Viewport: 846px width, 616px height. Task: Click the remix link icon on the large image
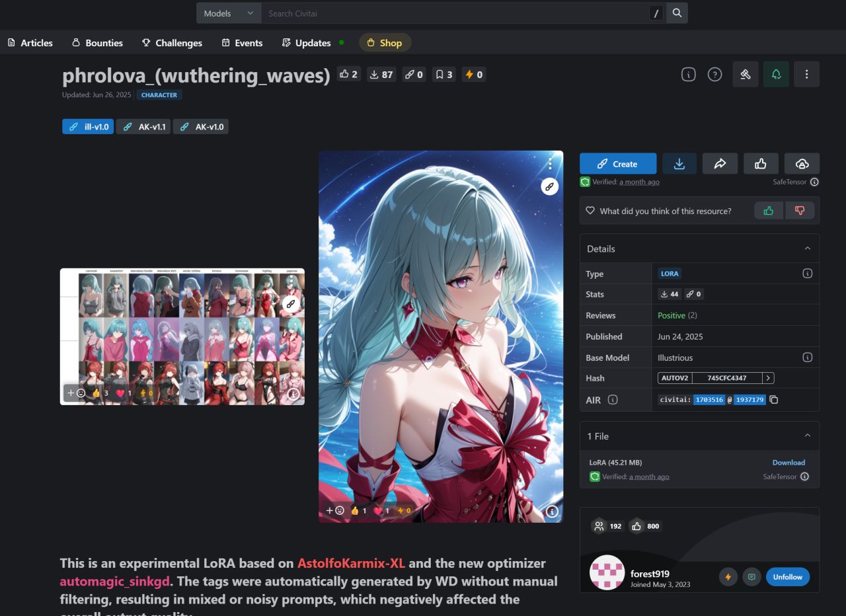click(x=550, y=187)
